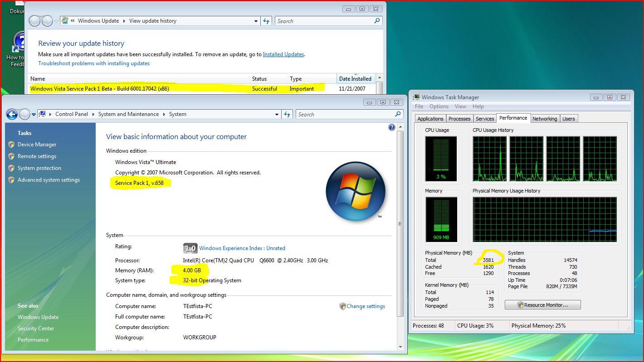Open Advanced system settings link

click(x=49, y=180)
